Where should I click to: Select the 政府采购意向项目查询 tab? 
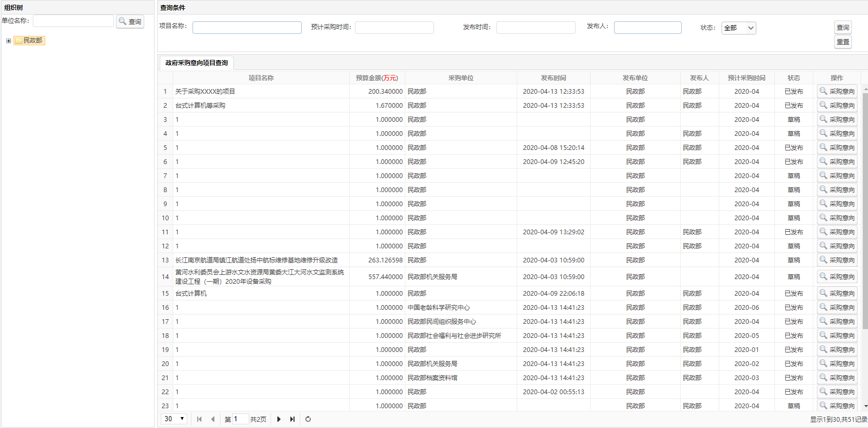[196, 63]
